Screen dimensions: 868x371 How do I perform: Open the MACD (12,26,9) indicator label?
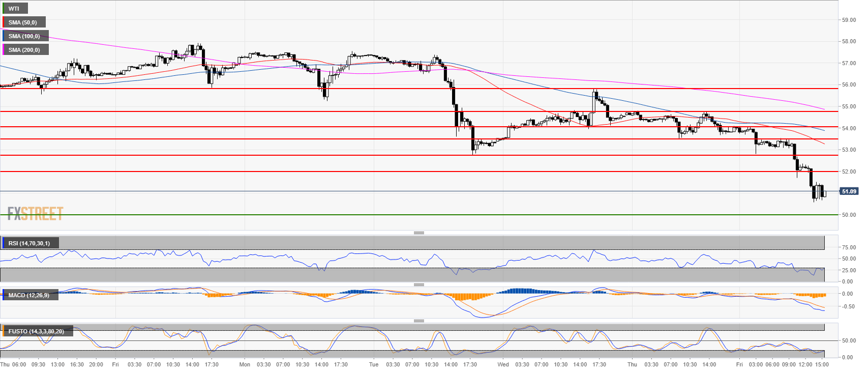28,295
